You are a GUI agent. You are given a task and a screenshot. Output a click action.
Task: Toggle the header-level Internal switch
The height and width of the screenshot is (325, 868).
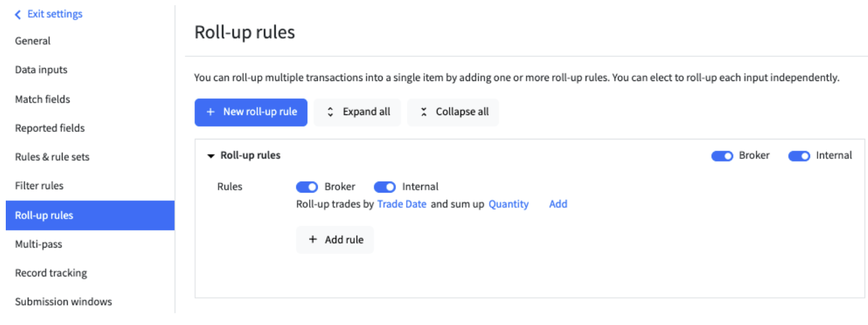799,156
